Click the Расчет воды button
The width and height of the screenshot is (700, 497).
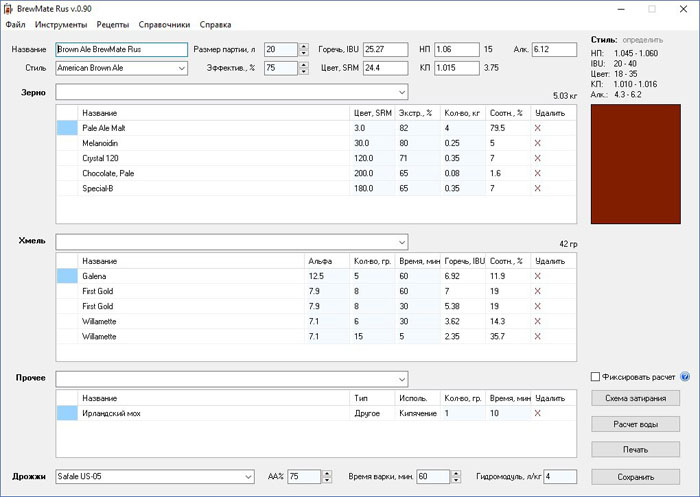point(636,424)
